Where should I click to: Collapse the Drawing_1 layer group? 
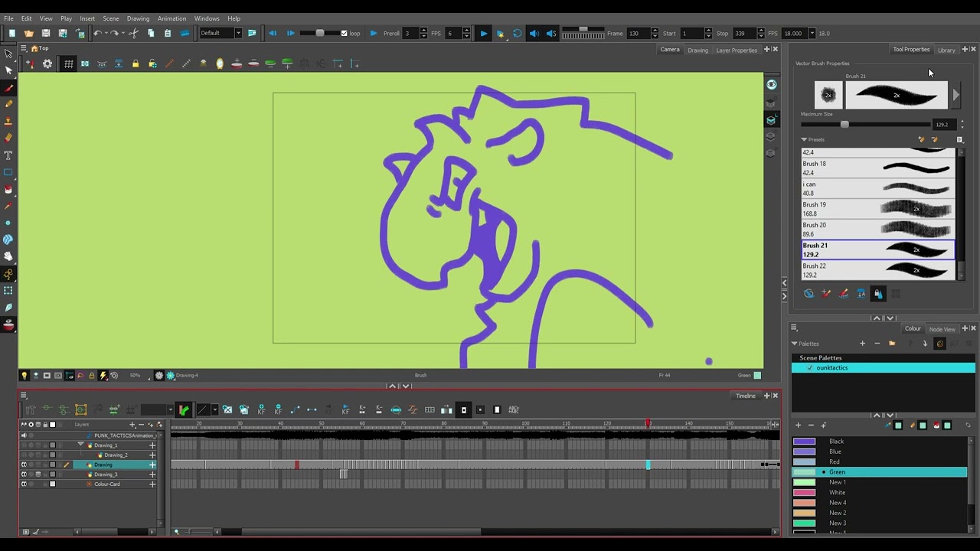coord(81,445)
